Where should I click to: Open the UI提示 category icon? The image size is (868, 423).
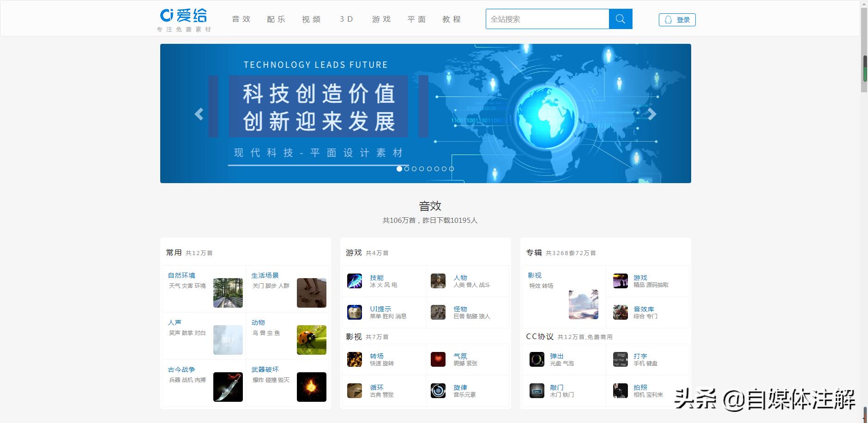pyautogui.click(x=355, y=312)
